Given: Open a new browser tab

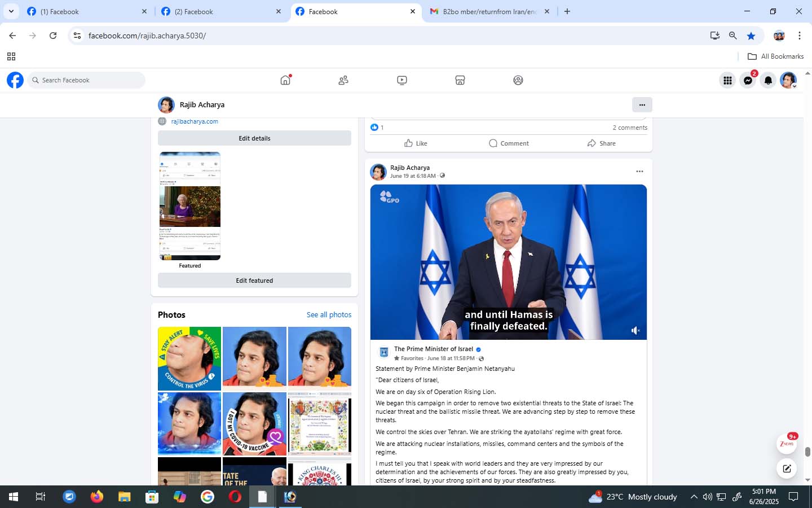Looking at the screenshot, I should point(567,11).
